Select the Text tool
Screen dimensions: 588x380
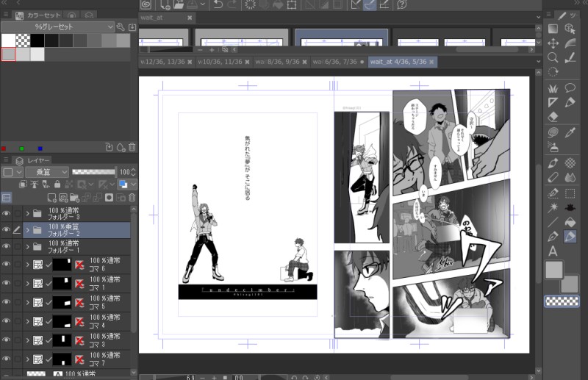[553, 251]
